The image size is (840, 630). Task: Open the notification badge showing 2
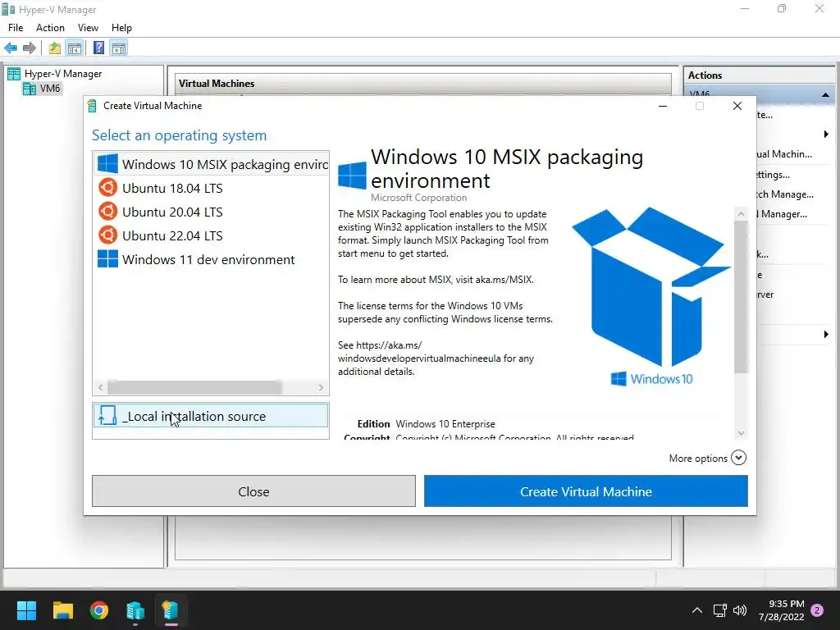pos(817,610)
